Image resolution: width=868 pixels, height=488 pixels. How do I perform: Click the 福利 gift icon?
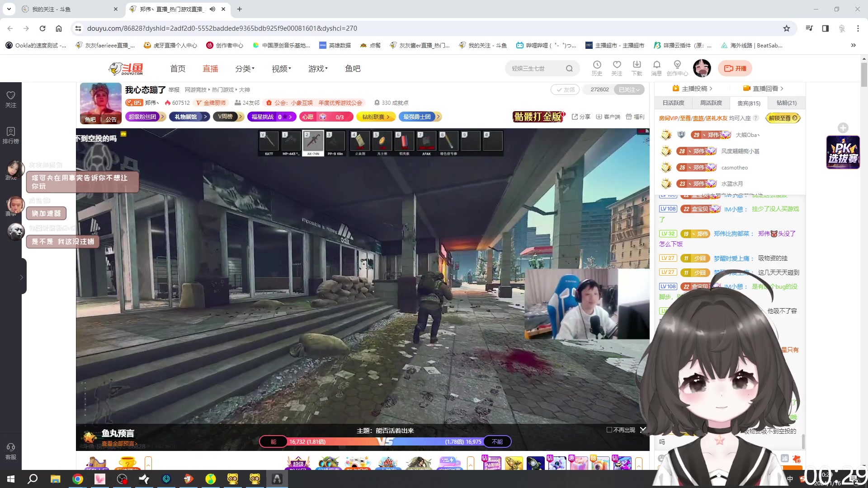click(635, 117)
